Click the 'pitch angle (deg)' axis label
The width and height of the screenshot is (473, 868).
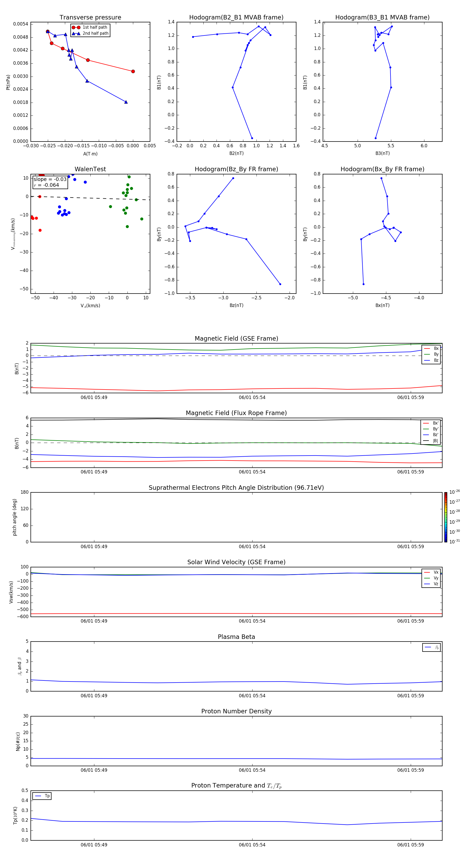[x=14, y=517]
